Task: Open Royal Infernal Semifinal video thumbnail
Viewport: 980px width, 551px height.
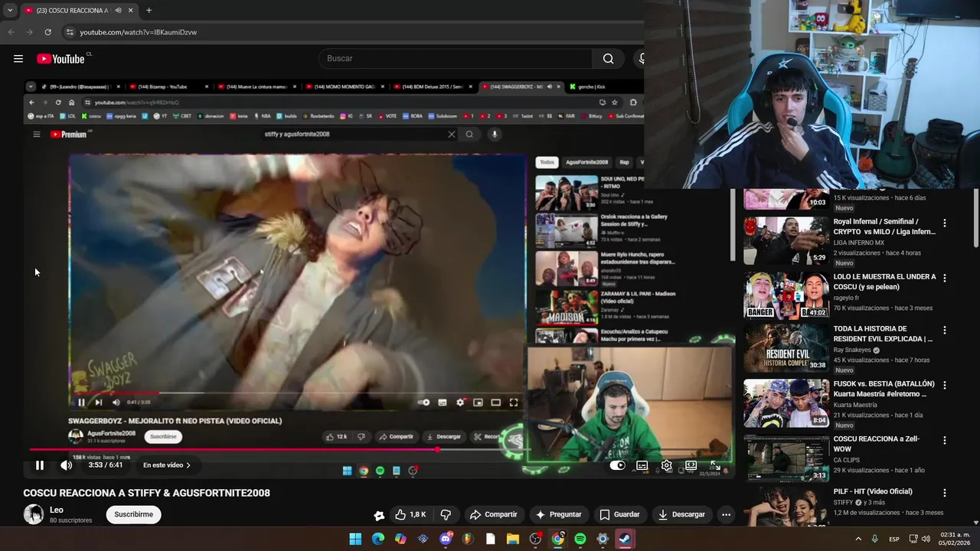Action: click(x=786, y=241)
